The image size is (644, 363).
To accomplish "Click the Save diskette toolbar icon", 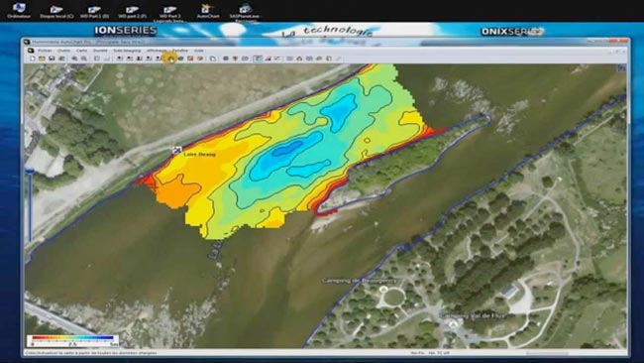I will (52, 59).
